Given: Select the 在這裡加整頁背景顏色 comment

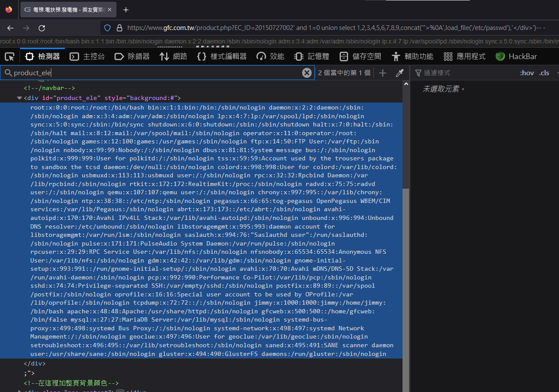Looking at the screenshot, I should tap(71, 383).
